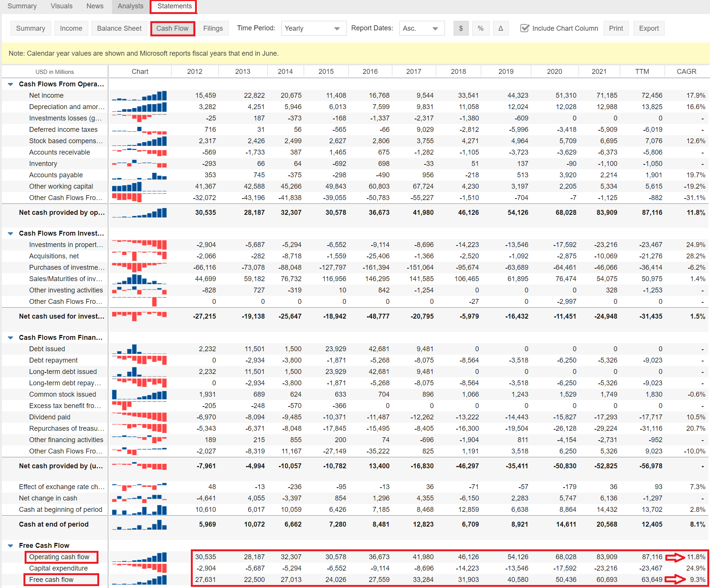Open the Time Period Yearly dropdown
Screen dimensions: 710x588
point(314,28)
